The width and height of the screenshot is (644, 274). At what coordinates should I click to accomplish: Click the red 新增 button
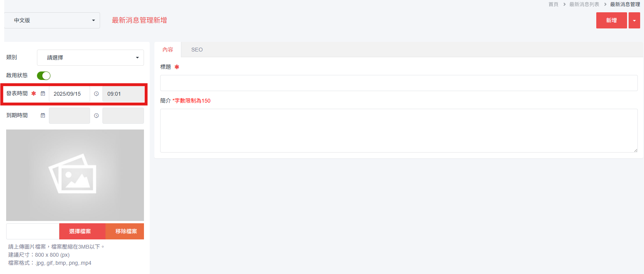coord(612,20)
